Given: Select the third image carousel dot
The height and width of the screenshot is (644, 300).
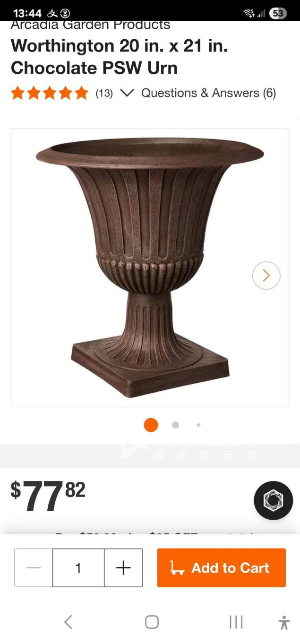Looking at the screenshot, I should [x=198, y=425].
